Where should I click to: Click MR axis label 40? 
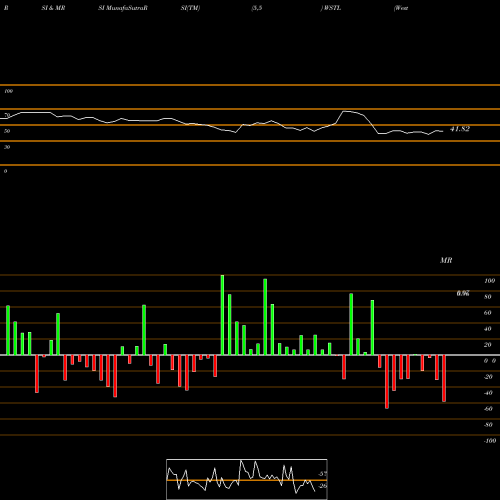point(488,329)
